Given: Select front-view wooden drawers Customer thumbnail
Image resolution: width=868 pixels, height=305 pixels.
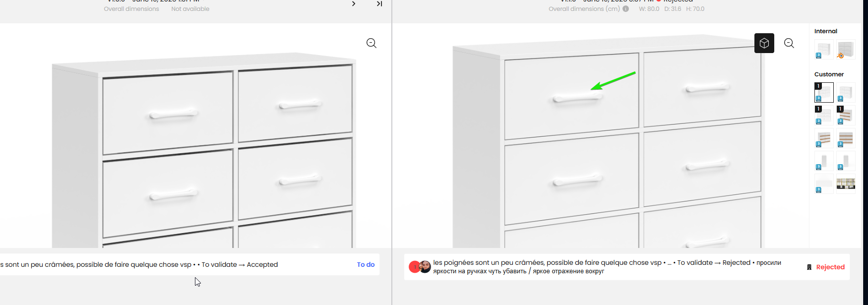Looking at the screenshot, I should [846, 138].
